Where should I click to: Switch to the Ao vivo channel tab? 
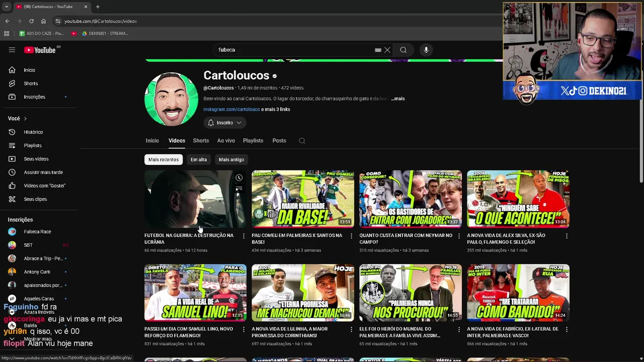(226, 141)
